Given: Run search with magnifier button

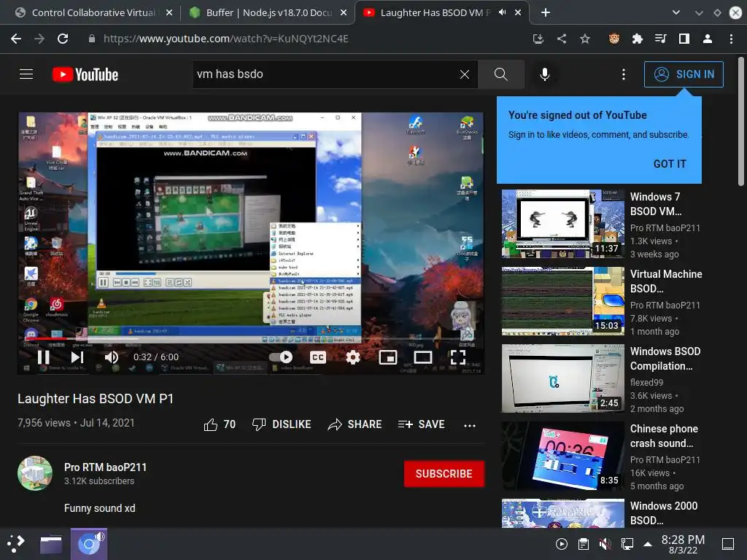Looking at the screenshot, I should 500,74.
